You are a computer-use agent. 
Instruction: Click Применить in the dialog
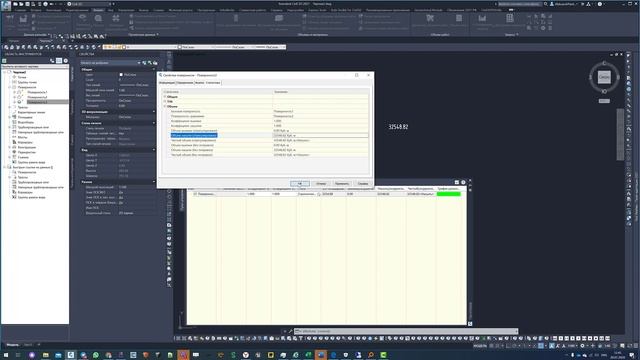point(342,183)
